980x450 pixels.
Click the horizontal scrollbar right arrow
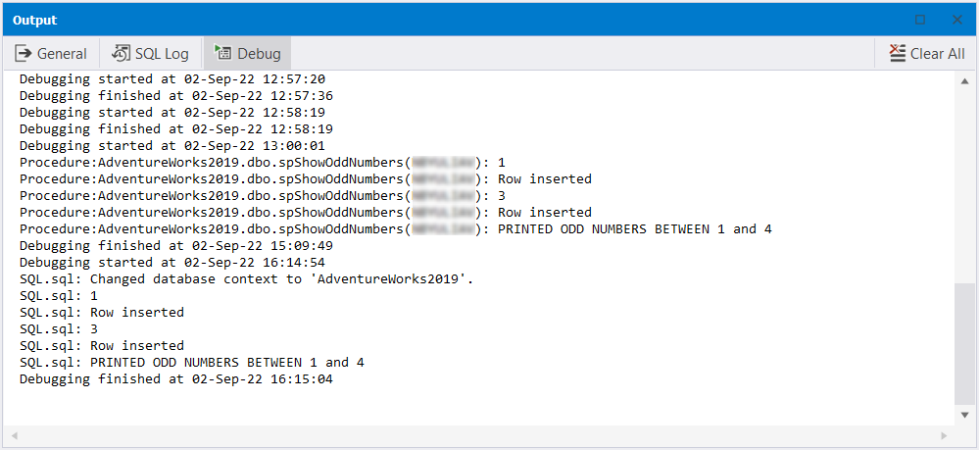(944, 435)
